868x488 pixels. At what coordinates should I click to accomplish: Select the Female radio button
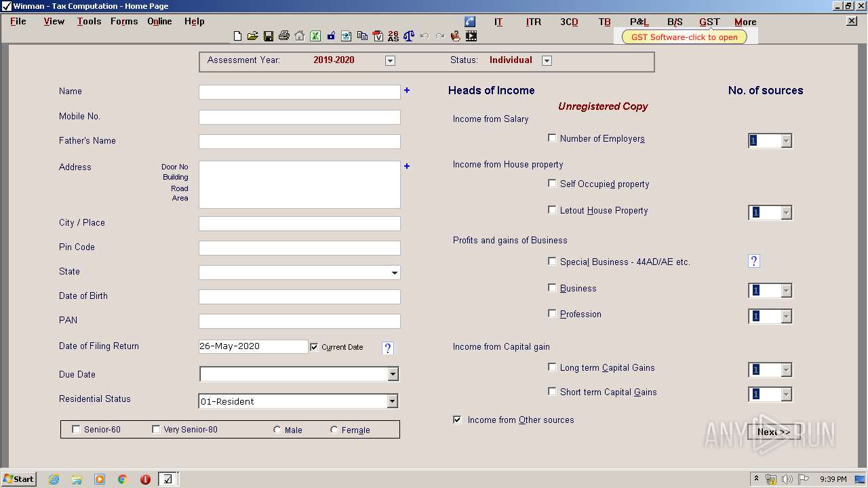pos(334,430)
